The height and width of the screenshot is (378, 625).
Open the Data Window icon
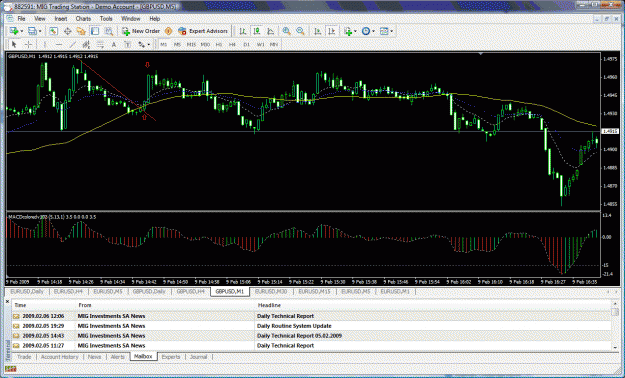(x=67, y=31)
